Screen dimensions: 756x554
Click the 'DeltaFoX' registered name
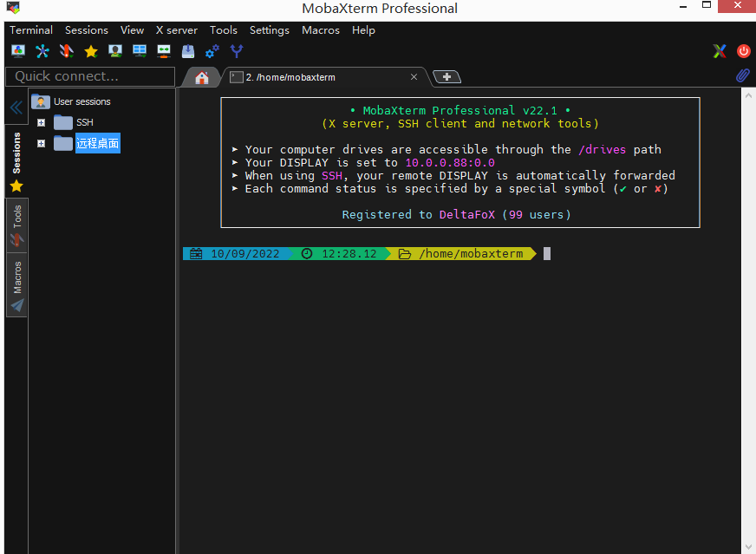pyautogui.click(x=467, y=214)
